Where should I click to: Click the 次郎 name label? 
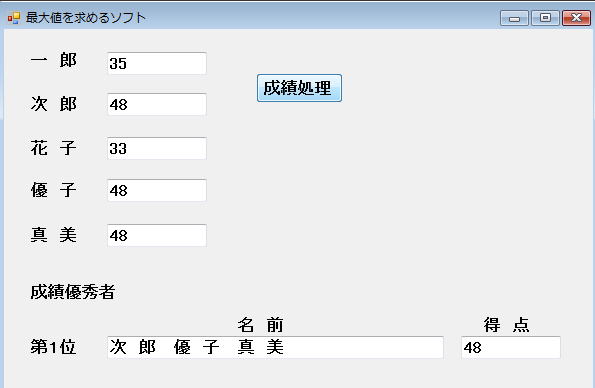[54, 104]
